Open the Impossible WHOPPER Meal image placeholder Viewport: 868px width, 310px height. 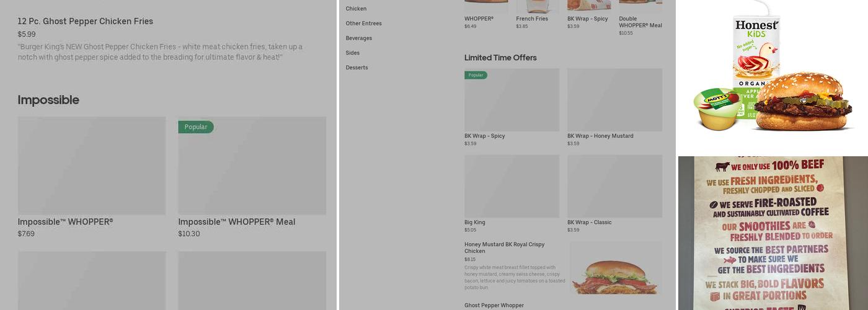[x=252, y=166]
